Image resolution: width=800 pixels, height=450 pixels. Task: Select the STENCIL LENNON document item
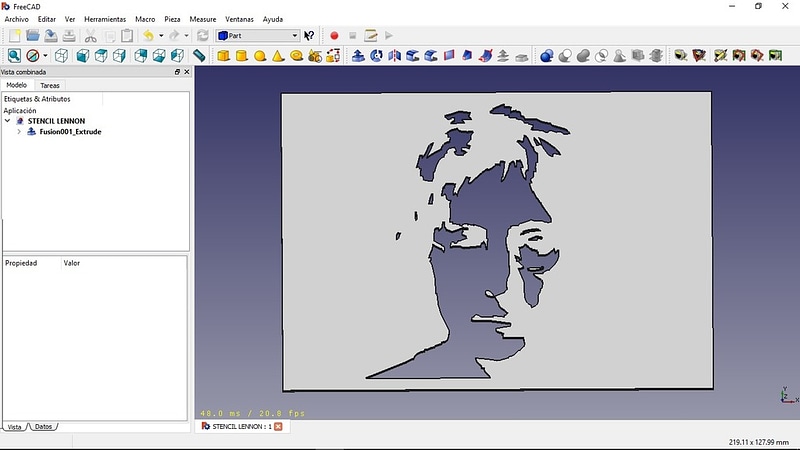(x=56, y=121)
